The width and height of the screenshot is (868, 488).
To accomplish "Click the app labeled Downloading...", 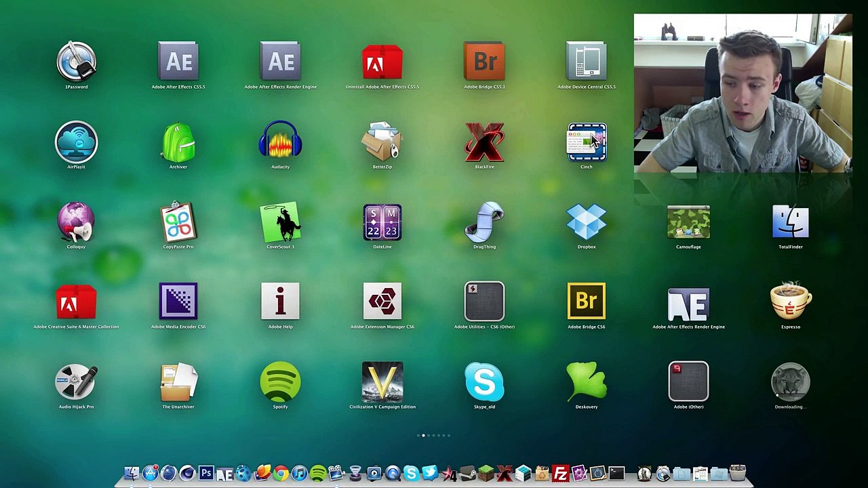I will tap(791, 382).
